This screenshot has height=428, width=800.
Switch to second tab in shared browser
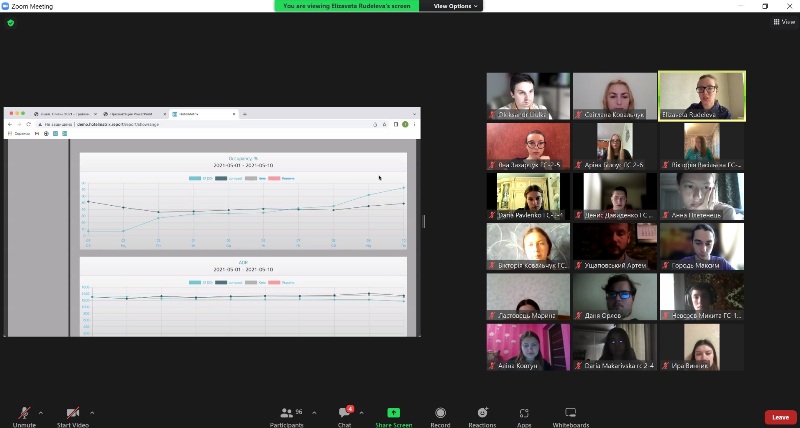click(134, 114)
